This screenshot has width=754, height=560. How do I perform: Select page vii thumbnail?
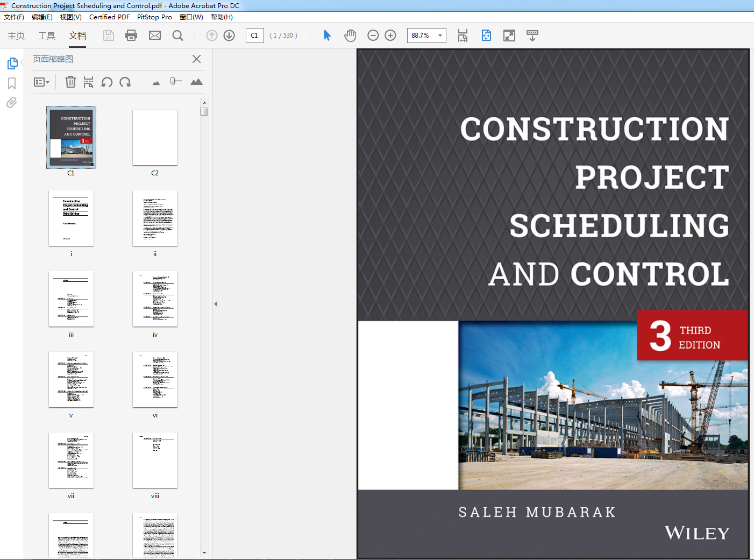[71, 460]
